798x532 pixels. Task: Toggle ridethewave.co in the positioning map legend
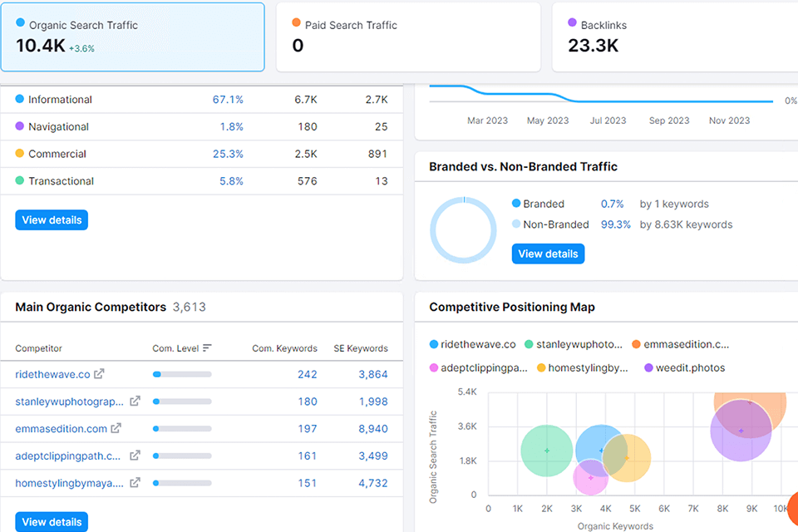[473, 344]
